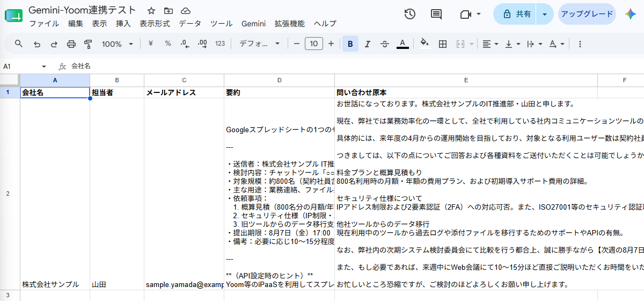The image size is (644, 301).
Task: Open the 表示 menu
Action: click(99, 24)
